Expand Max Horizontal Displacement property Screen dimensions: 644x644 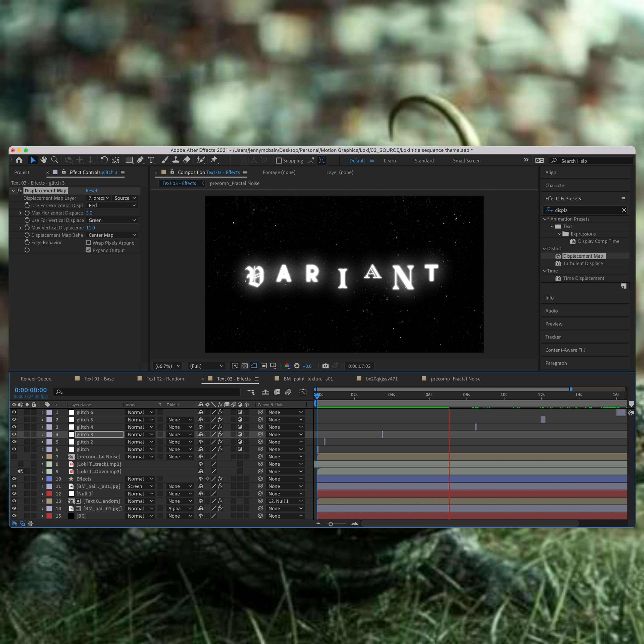tap(20, 213)
